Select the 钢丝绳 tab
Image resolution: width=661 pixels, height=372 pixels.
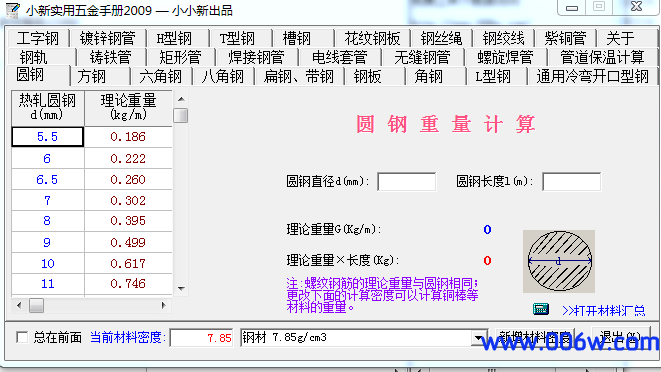coord(441,38)
